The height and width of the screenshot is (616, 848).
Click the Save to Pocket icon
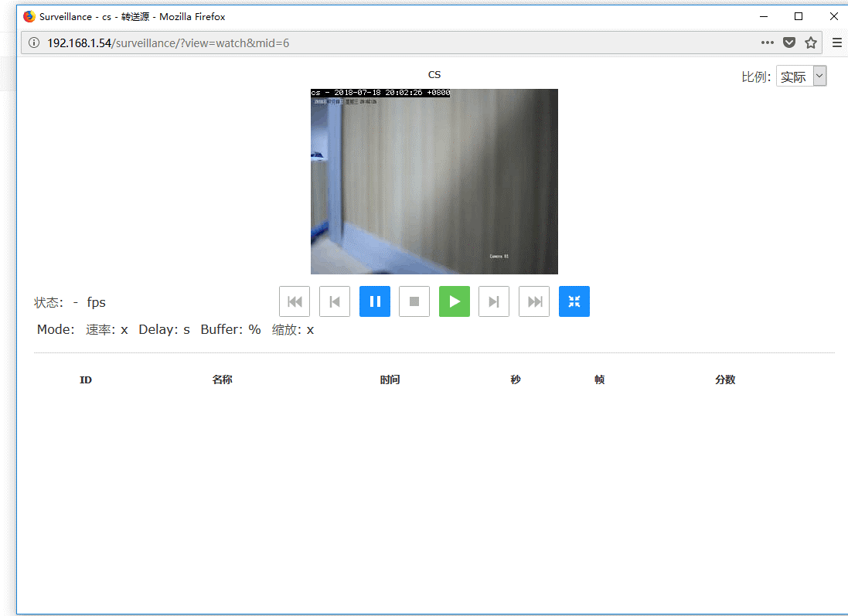click(789, 43)
